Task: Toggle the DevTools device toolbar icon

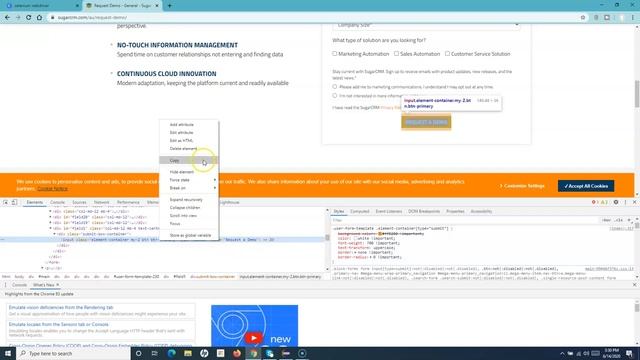Action: [14, 202]
